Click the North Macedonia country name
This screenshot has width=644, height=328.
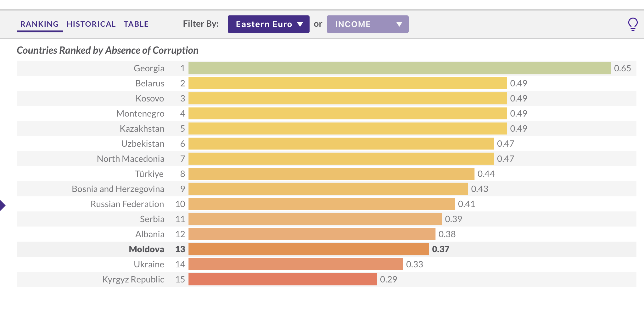[x=131, y=159]
